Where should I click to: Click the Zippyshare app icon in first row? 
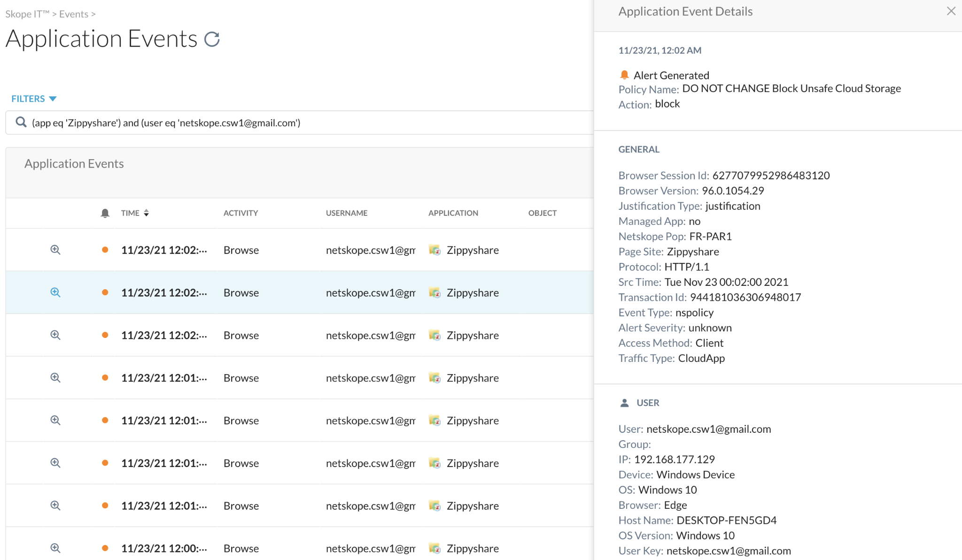434,250
